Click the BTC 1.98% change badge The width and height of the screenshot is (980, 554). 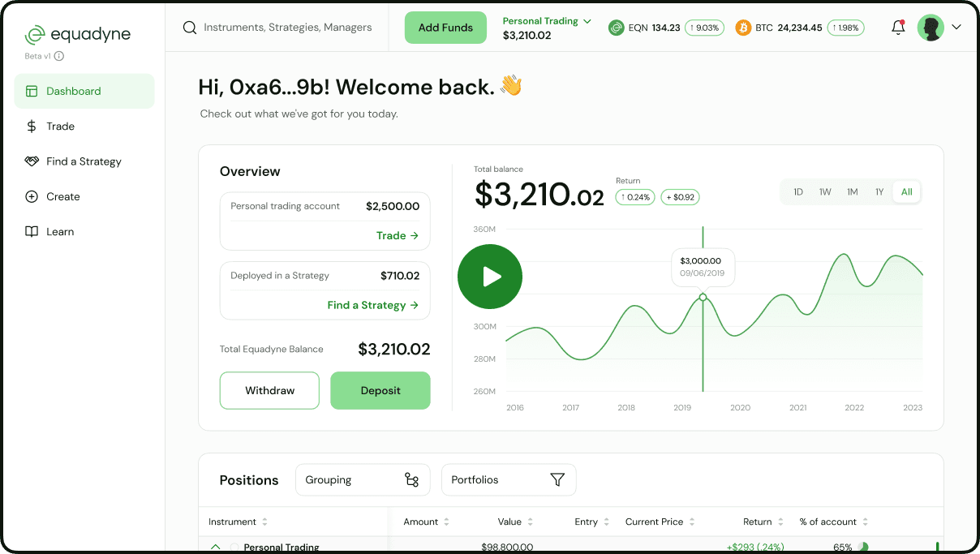(x=845, y=28)
